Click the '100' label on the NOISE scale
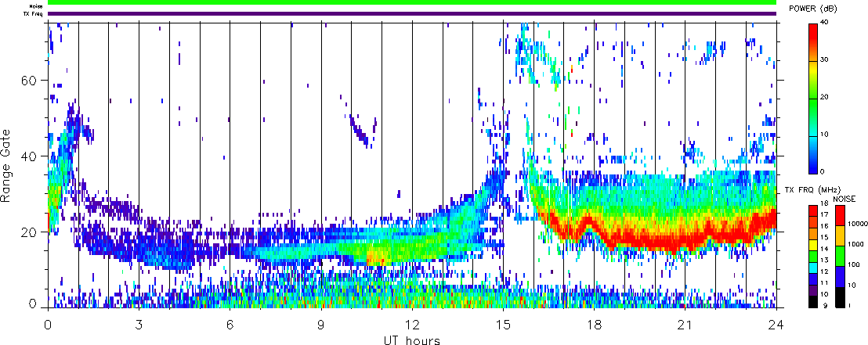This screenshot has width=868, height=345. click(x=852, y=265)
